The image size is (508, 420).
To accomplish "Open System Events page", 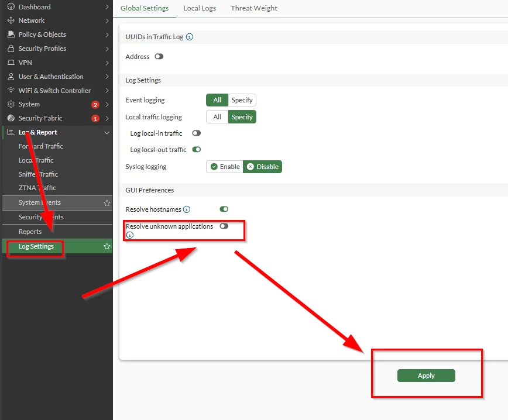I will tap(57, 202).
